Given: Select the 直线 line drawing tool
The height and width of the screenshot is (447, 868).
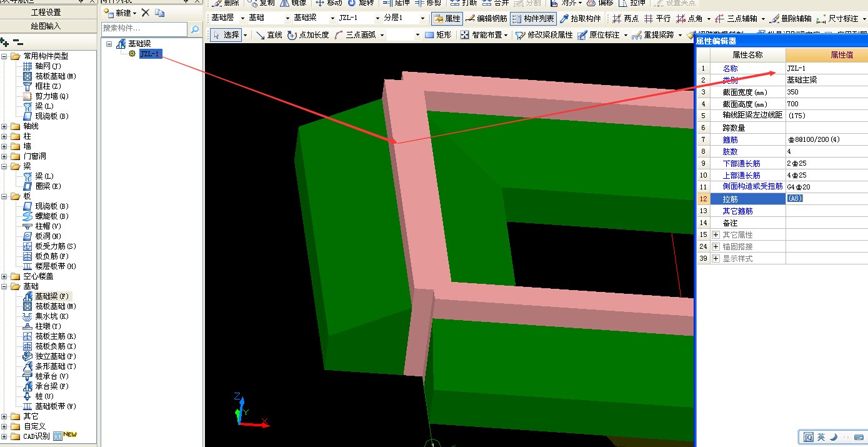Looking at the screenshot, I should pos(269,35).
